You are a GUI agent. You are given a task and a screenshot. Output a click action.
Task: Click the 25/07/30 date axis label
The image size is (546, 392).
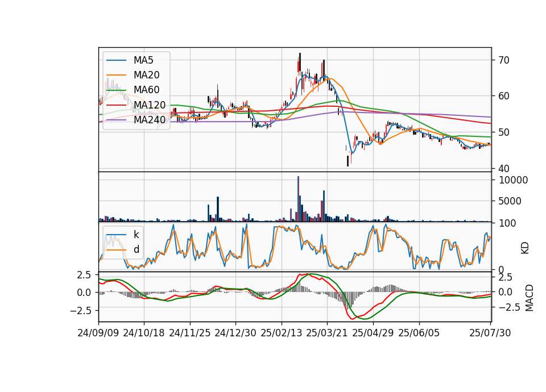click(490, 333)
